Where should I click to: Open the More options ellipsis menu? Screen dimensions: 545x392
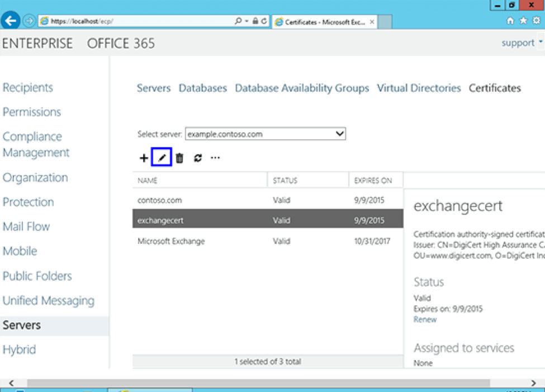[215, 158]
